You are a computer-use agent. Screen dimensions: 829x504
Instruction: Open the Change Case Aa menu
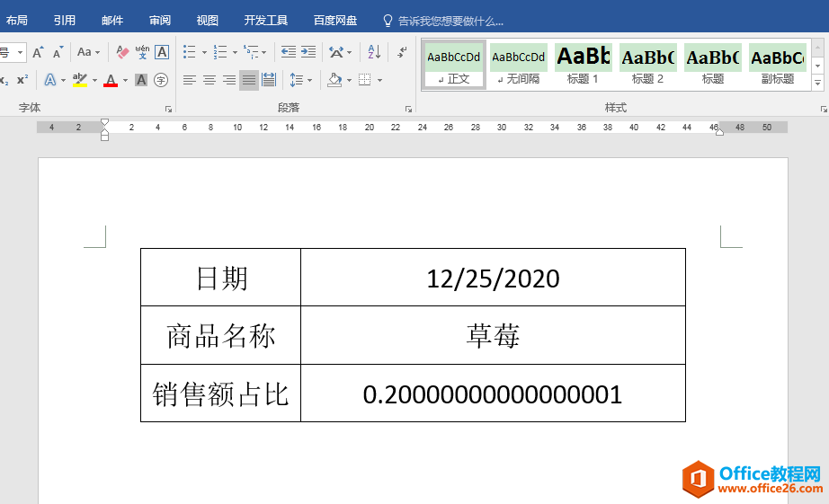(88, 52)
